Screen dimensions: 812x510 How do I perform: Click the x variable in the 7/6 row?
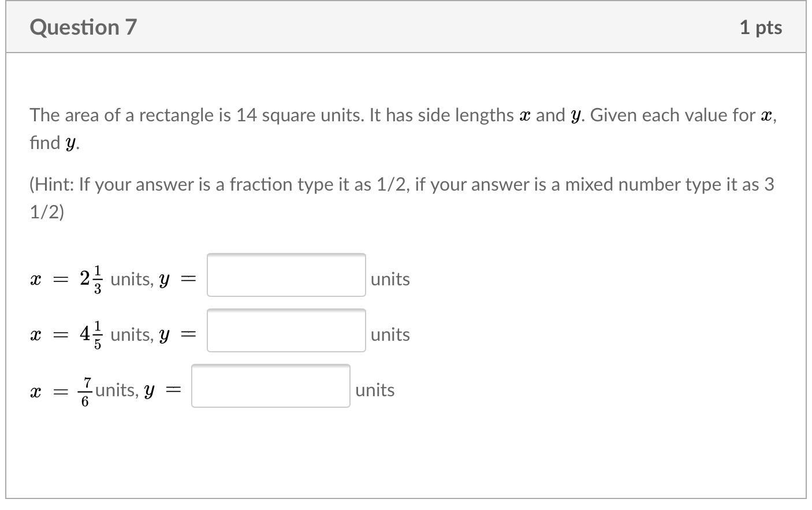[x=36, y=392]
